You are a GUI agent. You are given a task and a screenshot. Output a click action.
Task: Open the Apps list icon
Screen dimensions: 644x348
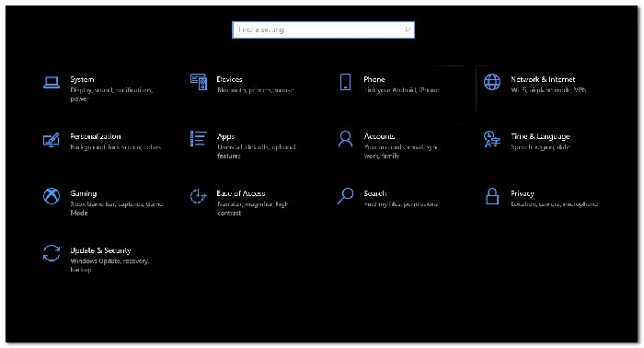tap(199, 139)
